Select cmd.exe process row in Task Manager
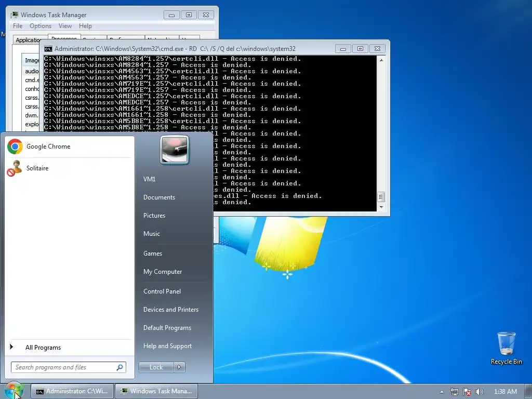The image size is (532, 399). [x=31, y=80]
